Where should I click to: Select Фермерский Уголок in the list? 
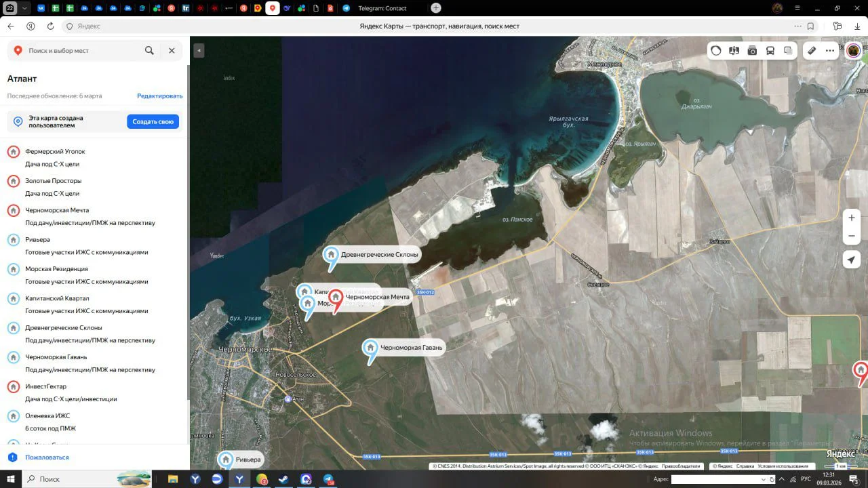coord(95,157)
